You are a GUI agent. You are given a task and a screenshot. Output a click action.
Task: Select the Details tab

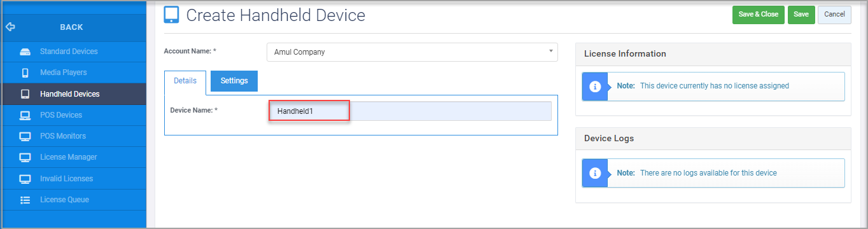[185, 81]
